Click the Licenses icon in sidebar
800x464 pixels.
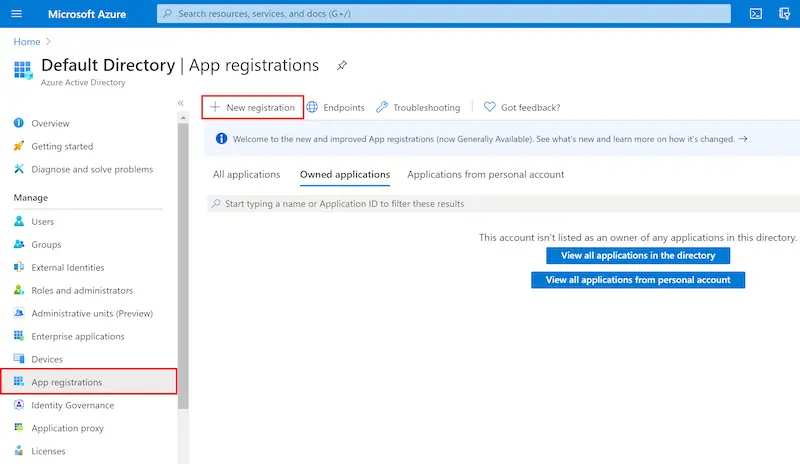tap(19, 450)
